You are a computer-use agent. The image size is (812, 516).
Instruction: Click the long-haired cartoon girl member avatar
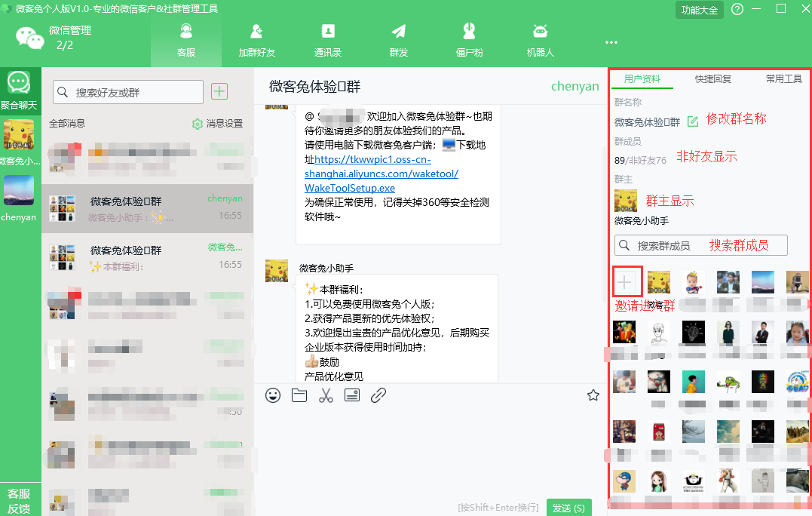coord(659,481)
